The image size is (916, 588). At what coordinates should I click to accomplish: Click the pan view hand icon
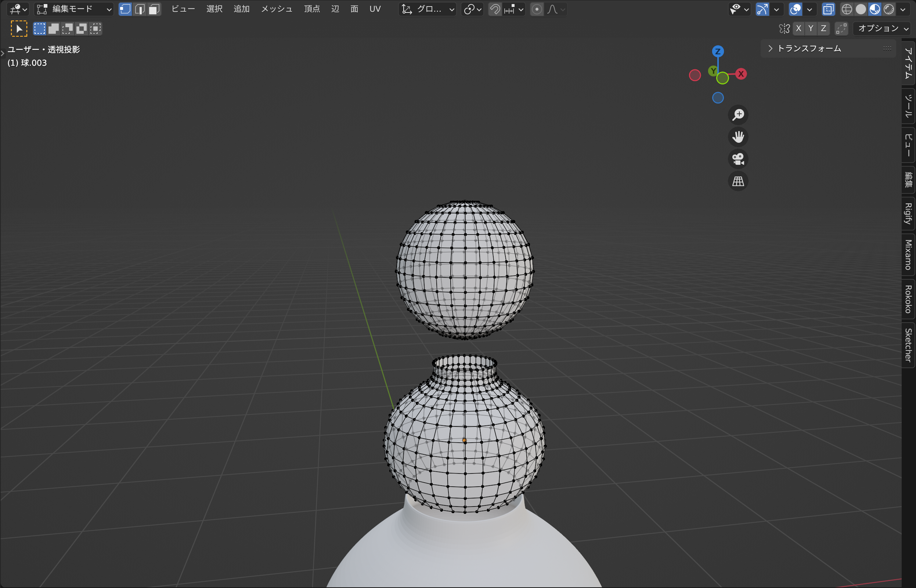738,137
